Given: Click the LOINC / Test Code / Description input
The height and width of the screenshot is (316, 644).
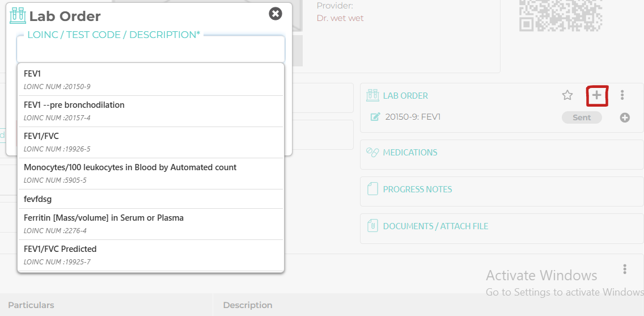Looking at the screenshot, I should tap(151, 49).
